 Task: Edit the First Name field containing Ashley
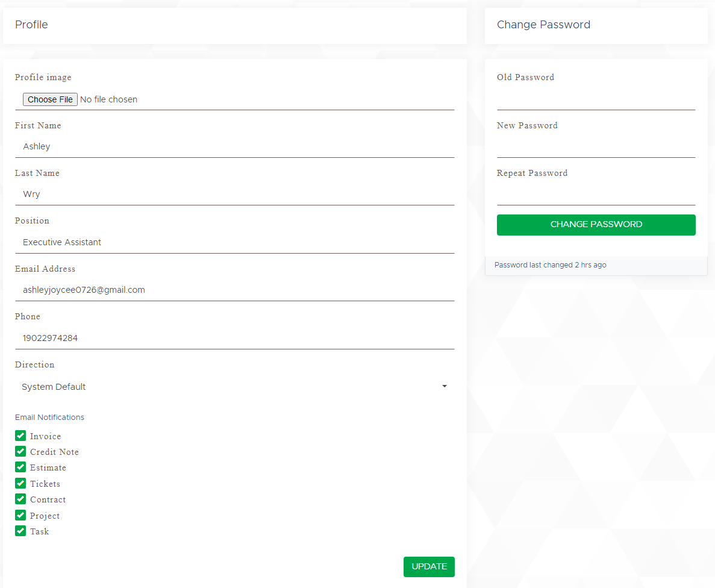(x=234, y=146)
